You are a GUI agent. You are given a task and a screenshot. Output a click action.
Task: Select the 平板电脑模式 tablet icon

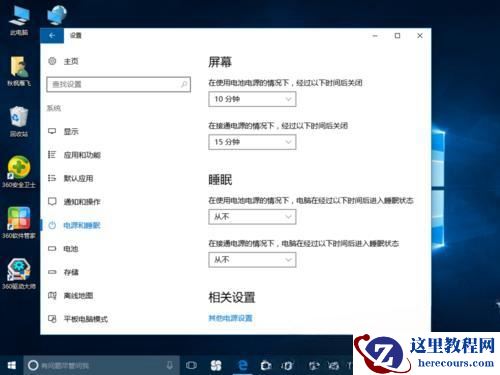[x=52, y=319]
